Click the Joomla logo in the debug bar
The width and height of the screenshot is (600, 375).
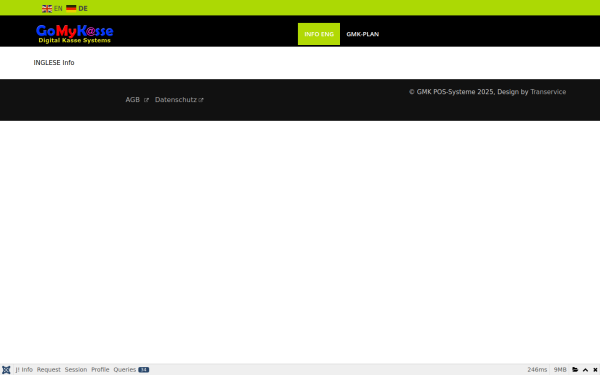tap(6, 370)
